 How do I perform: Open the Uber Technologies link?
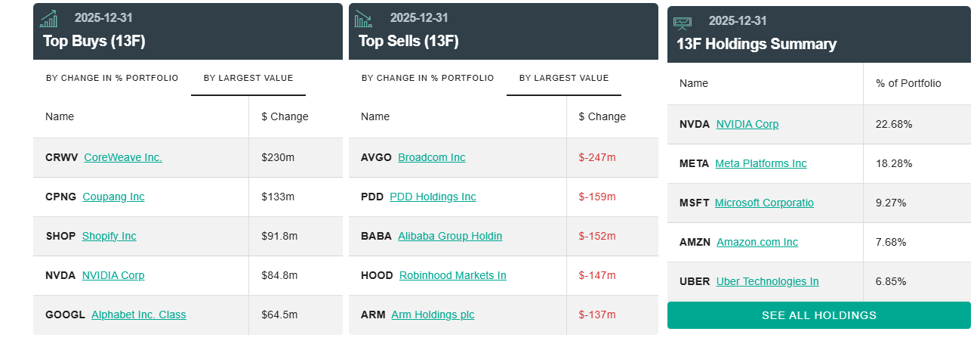(767, 281)
